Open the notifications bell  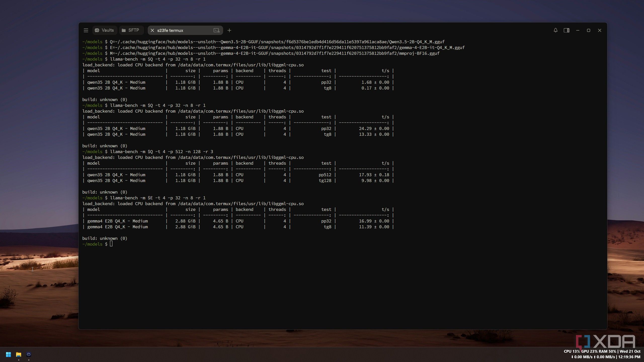pos(555,30)
